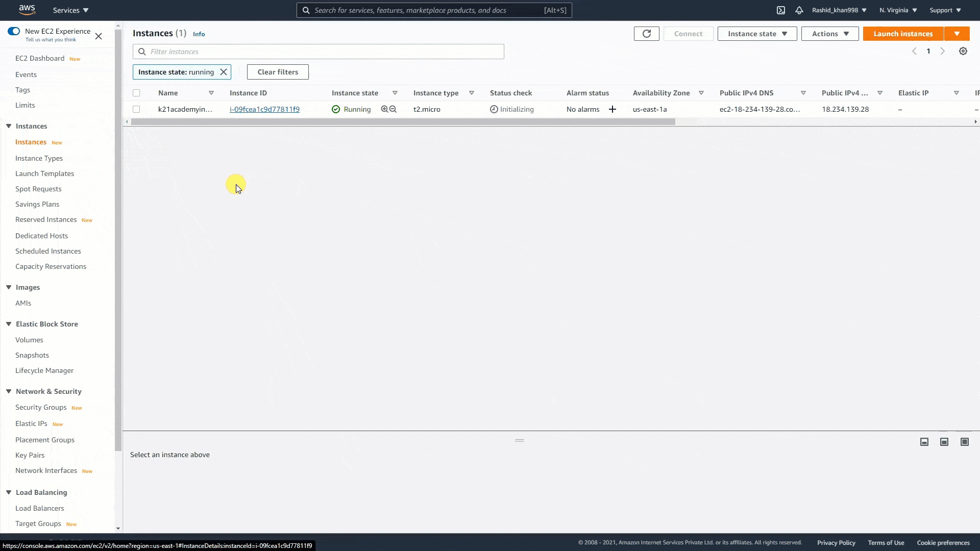
Task: Remove the running state filter chip
Action: (x=224, y=72)
